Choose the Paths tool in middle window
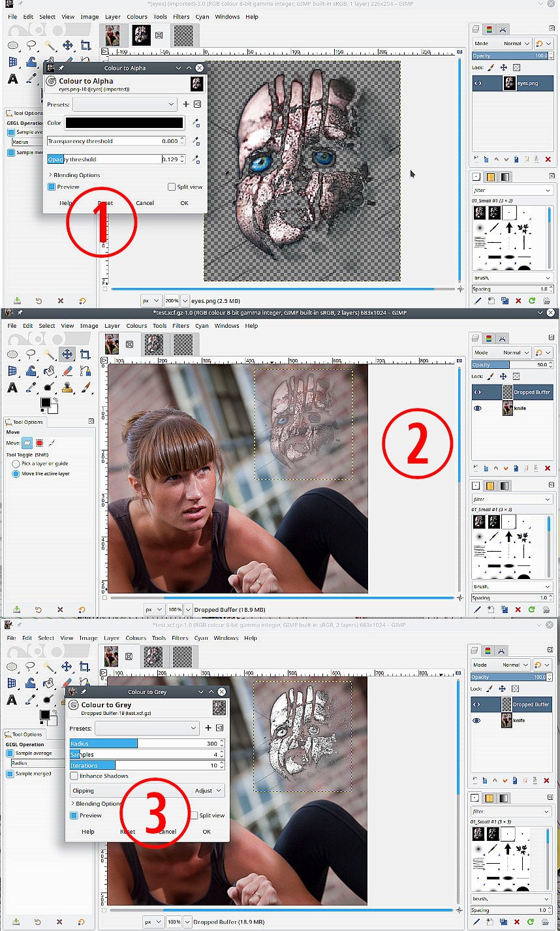Screen dimensions: 560x931 click(x=85, y=371)
